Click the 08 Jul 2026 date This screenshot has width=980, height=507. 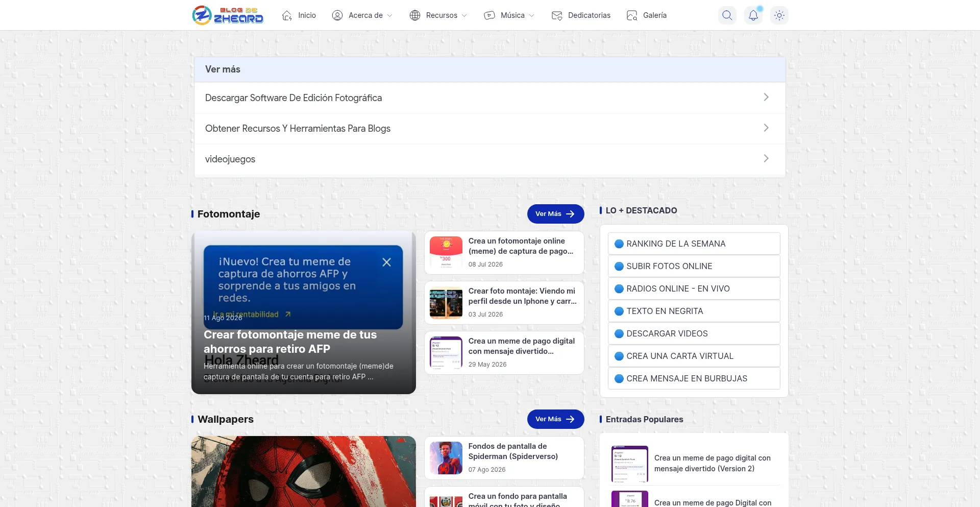[485, 264]
